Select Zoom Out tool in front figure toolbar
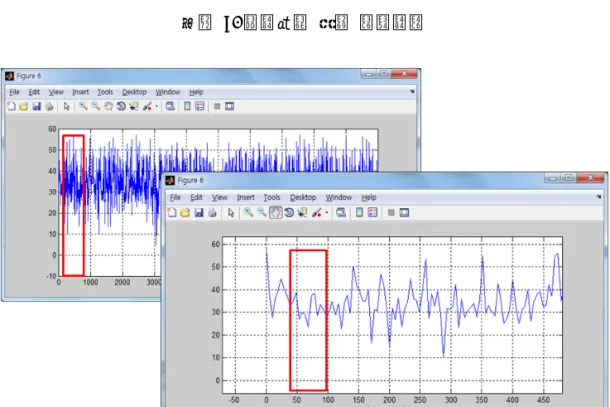Viewport: 610px width, 407px height. pyautogui.click(x=262, y=212)
